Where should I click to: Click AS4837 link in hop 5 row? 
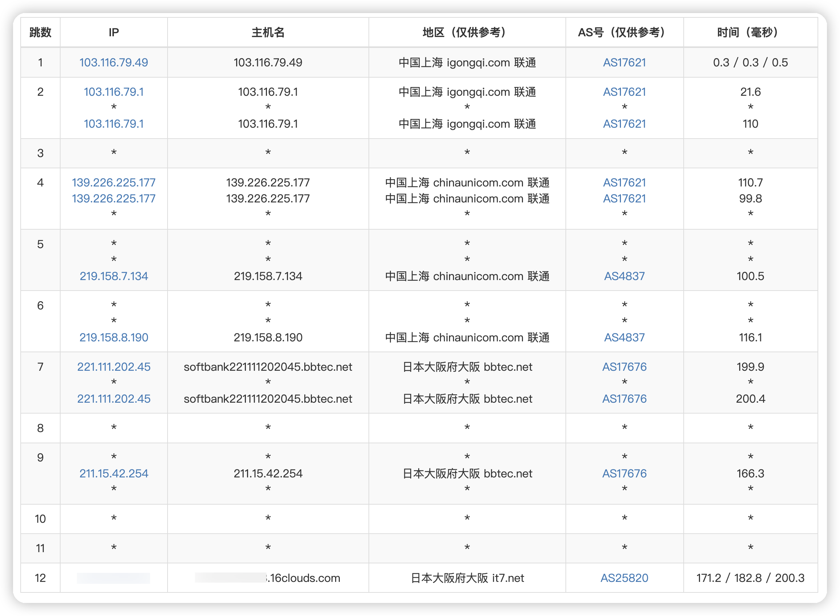[x=624, y=276]
